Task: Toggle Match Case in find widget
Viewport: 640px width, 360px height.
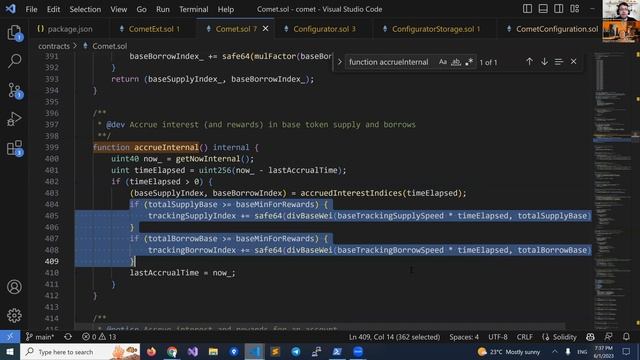Action: pyautogui.click(x=443, y=62)
